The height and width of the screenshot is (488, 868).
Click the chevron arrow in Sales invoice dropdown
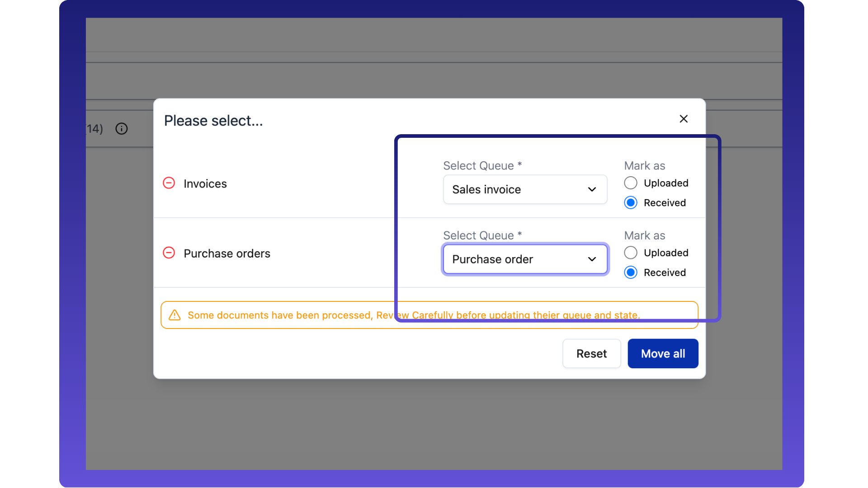592,189
